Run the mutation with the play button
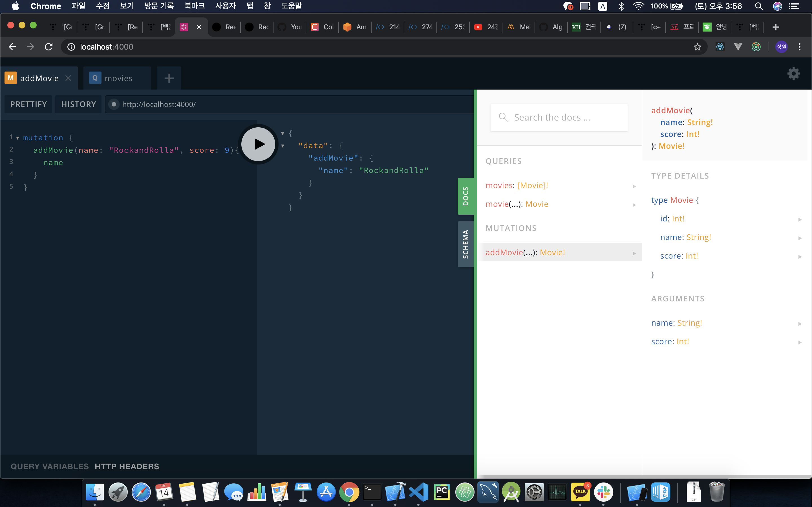Image resolution: width=812 pixels, height=507 pixels. coord(258,144)
